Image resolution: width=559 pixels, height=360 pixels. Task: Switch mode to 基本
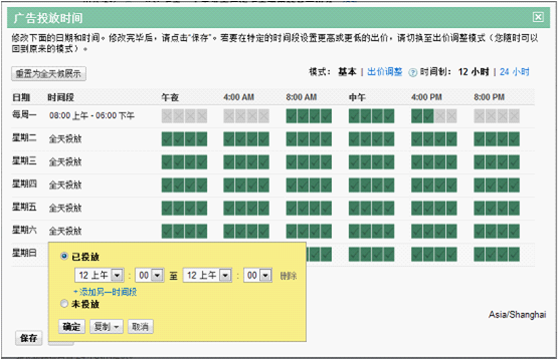pos(347,72)
